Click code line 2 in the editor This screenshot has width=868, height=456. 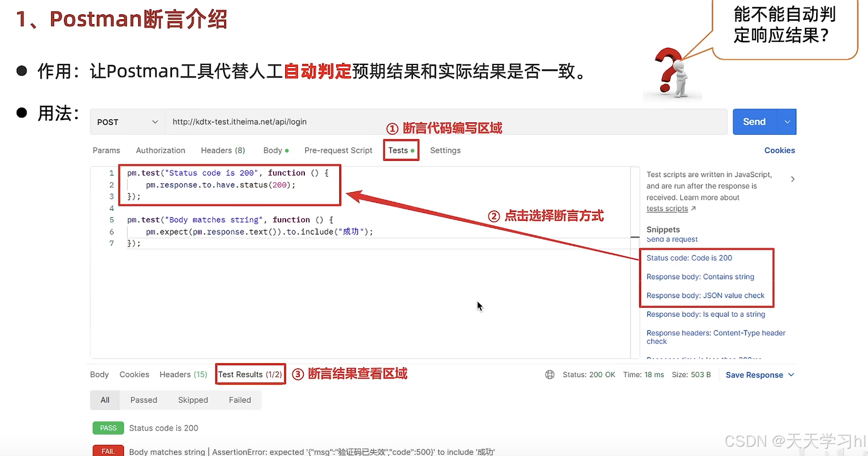[x=221, y=185]
